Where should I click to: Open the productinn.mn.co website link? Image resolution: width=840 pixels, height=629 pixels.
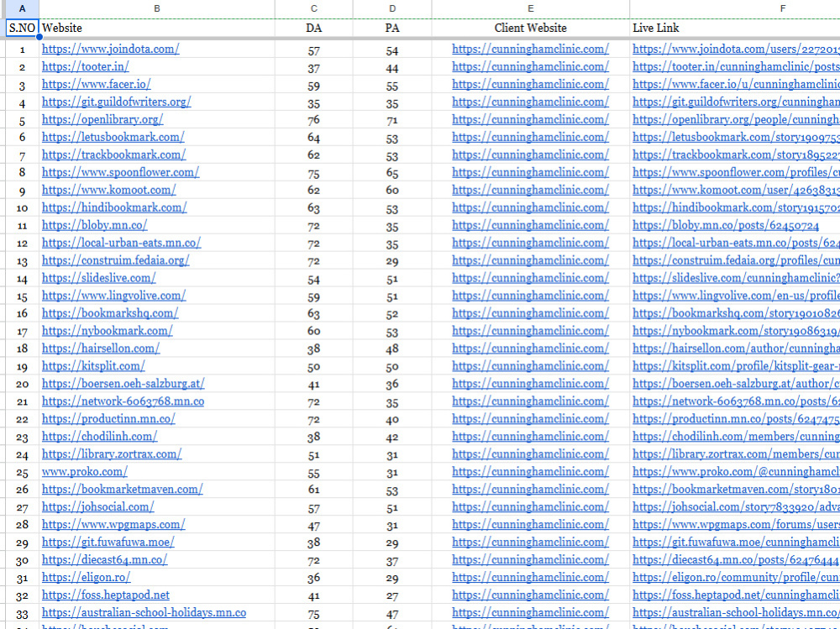click(x=108, y=419)
